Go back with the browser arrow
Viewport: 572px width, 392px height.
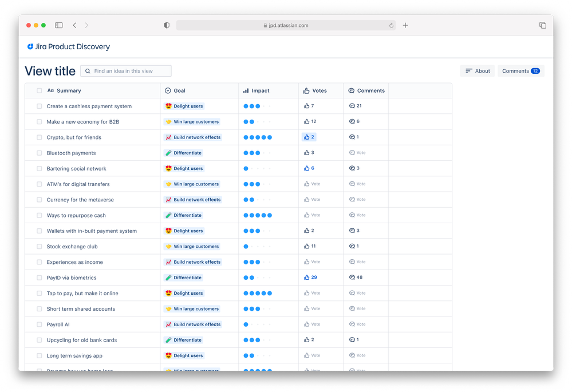click(74, 25)
